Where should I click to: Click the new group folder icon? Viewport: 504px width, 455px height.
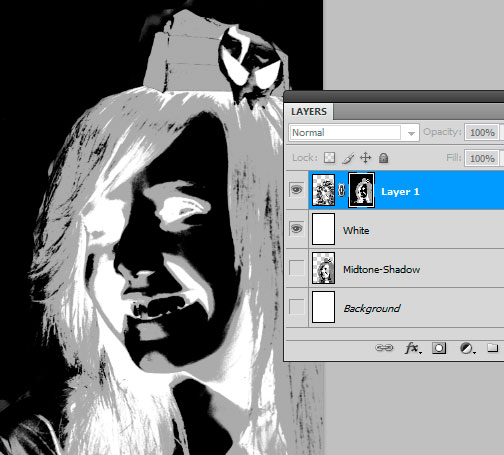tap(492, 348)
